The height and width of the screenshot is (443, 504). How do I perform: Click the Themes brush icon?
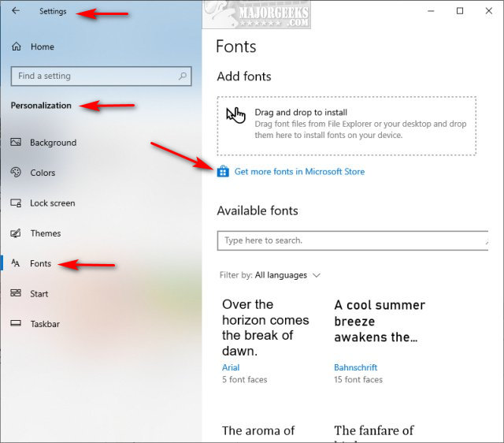coord(16,233)
